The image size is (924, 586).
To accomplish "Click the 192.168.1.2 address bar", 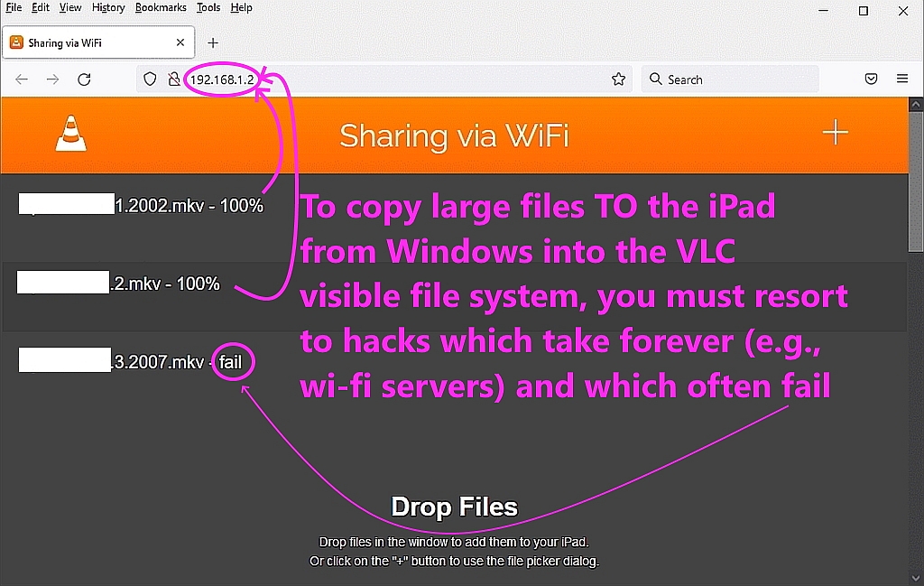I will tap(384, 79).
